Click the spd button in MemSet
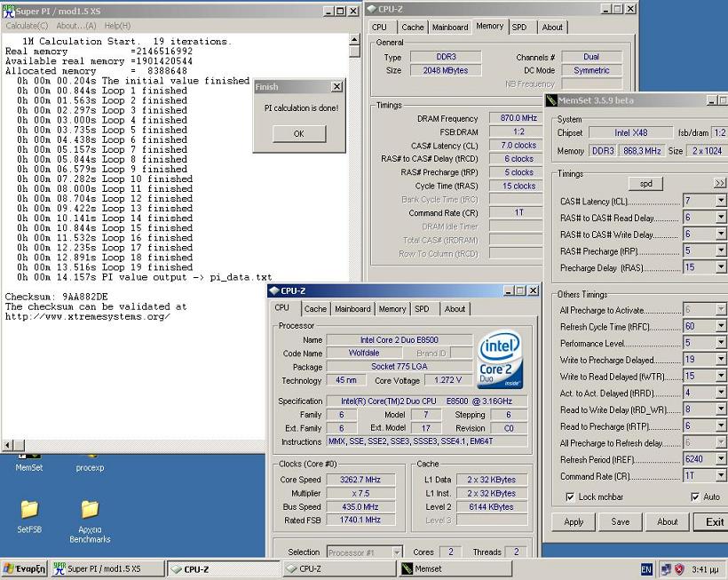The height and width of the screenshot is (580, 728). (645, 184)
